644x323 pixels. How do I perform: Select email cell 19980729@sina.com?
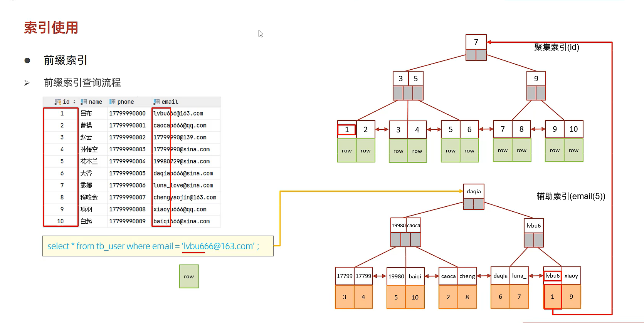182,161
